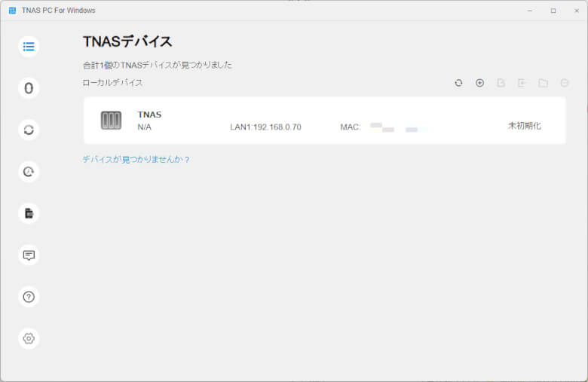Viewport: 588px width, 382px height.
Task: Click the 'デバイスが見つかりませんか？' link
Action: 136,160
